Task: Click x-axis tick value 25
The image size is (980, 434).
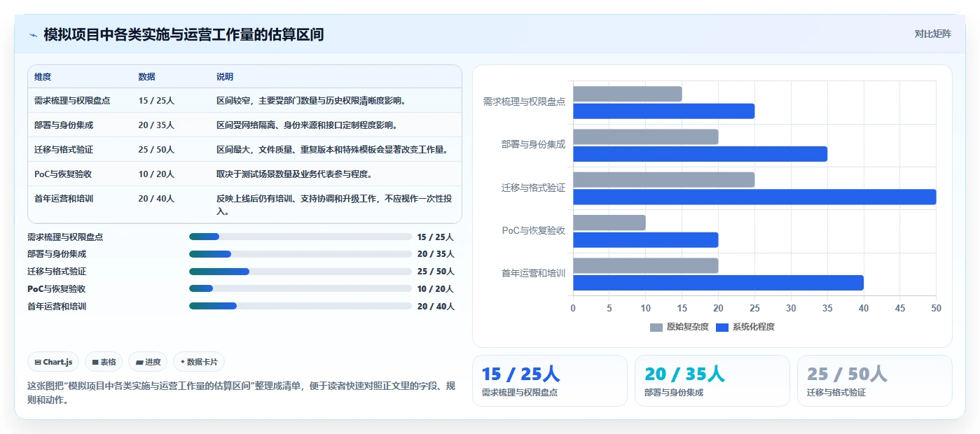Action: click(x=754, y=308)
